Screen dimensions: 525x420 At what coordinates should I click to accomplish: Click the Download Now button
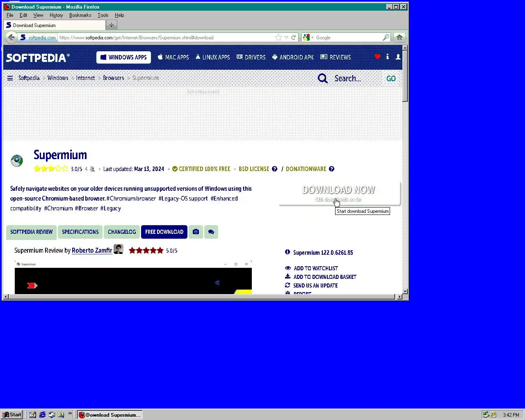(339, 194)
